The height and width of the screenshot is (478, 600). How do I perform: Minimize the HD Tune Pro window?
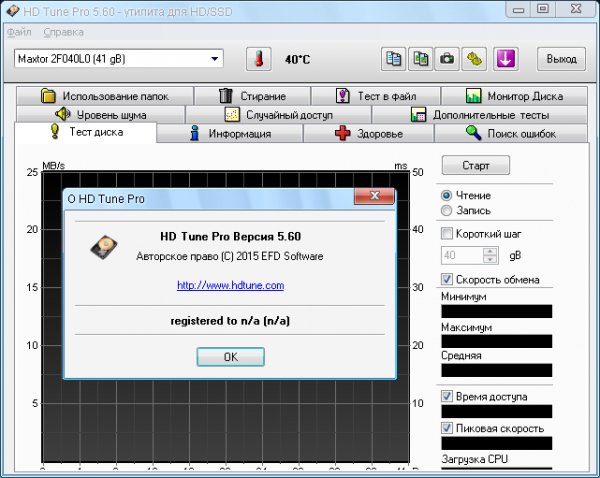[518, 10]
